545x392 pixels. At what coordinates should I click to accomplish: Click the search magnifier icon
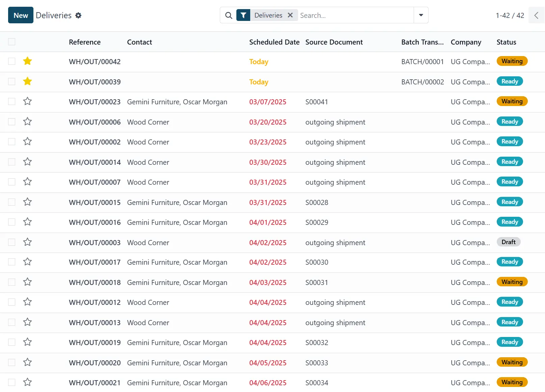pos(229,16)
